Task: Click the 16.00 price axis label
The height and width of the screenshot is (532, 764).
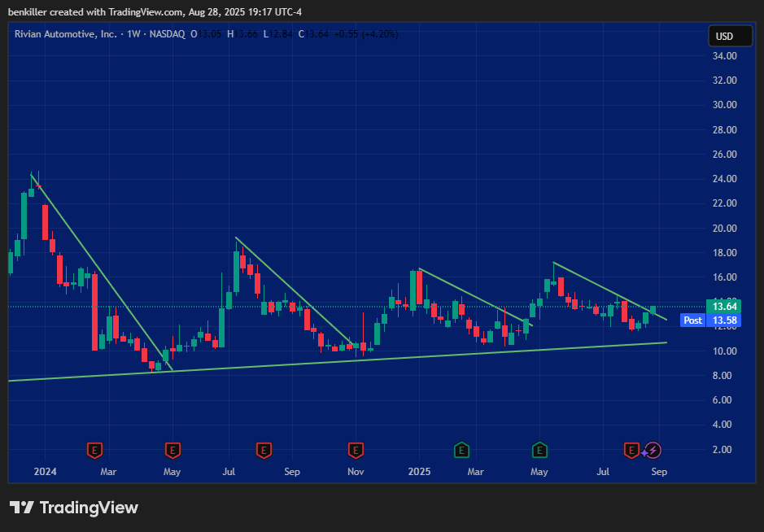Action: coord(724,277)
